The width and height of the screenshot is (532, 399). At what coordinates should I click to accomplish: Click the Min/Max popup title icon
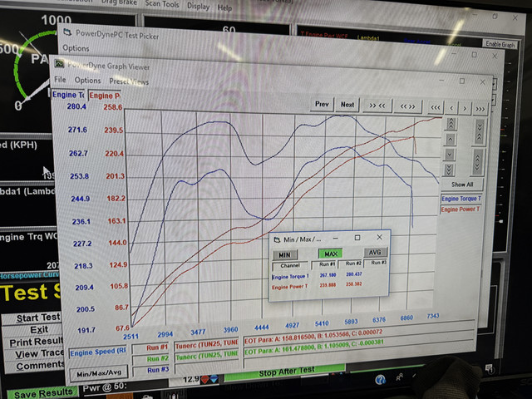pos(277,239)
